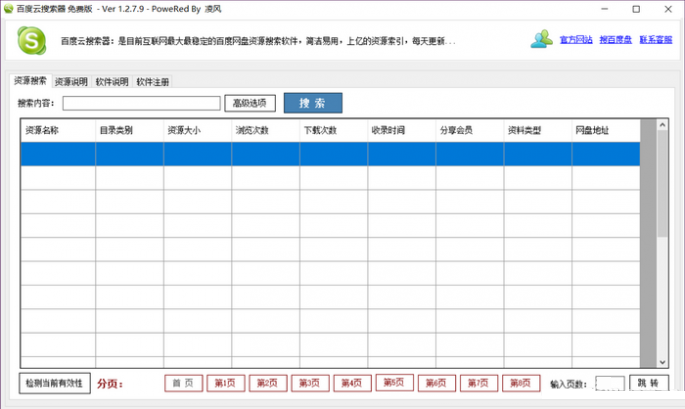Maximize the application window

(636, 9)
